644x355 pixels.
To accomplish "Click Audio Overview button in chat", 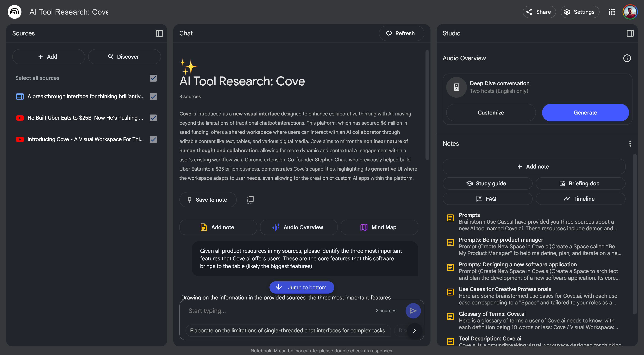I will [x=298, y=227].
